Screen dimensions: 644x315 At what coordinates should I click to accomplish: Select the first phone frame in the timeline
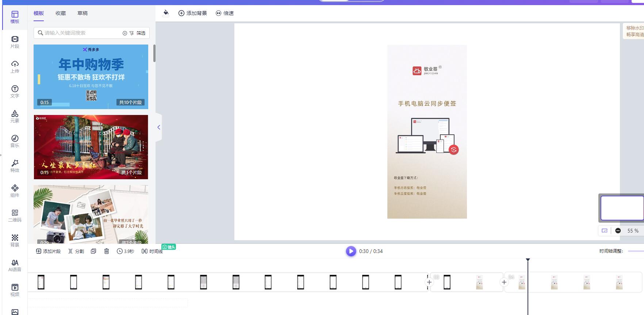coord(41,282)
